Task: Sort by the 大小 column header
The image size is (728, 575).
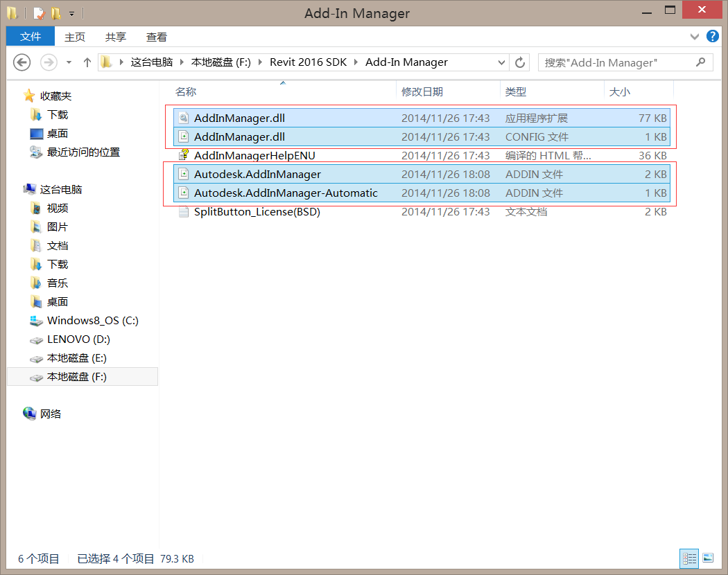Action: pos(619,92)
